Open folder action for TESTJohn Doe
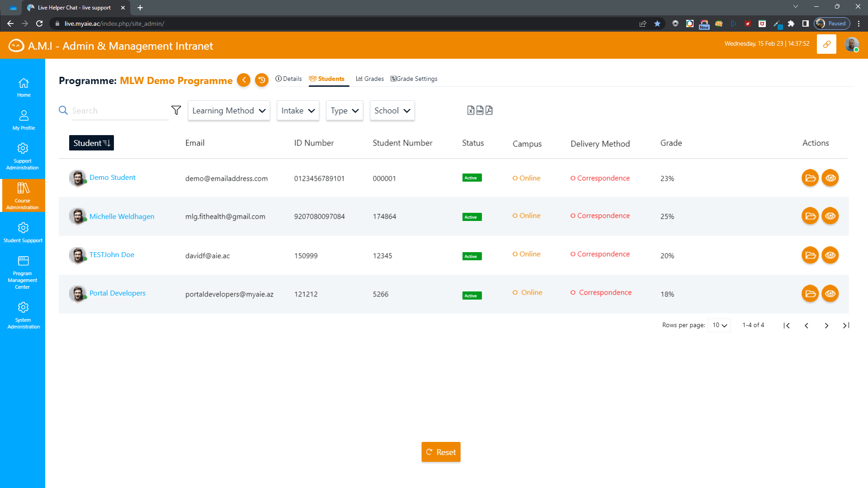Image resolution: width=868 pixels, height=488 pixels. click(810, 255)
